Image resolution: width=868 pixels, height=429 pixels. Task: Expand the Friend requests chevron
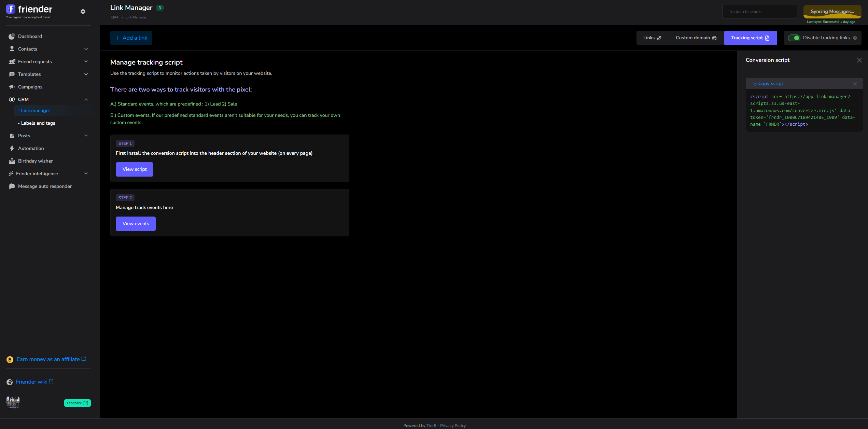point(86,61)
